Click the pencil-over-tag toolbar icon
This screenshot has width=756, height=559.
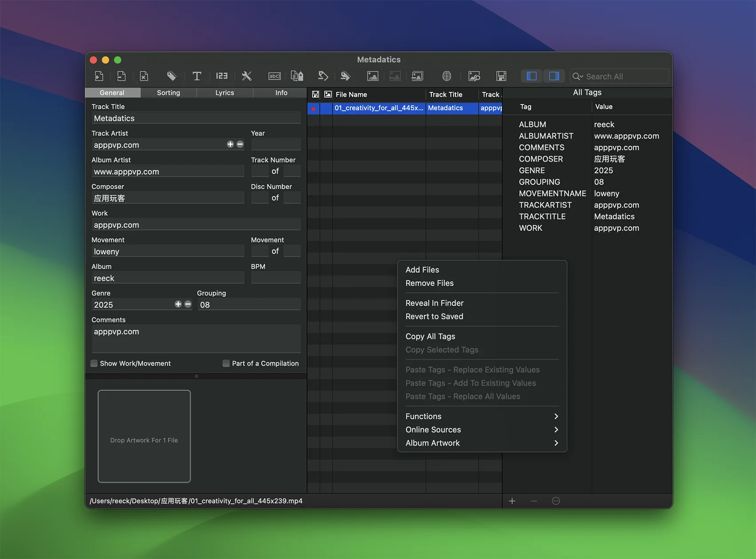323,76
